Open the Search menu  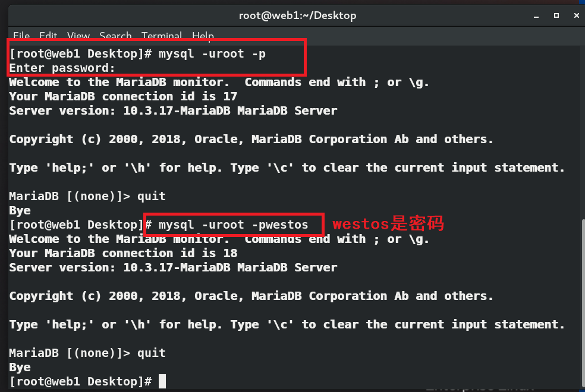[x=115, y=36]
